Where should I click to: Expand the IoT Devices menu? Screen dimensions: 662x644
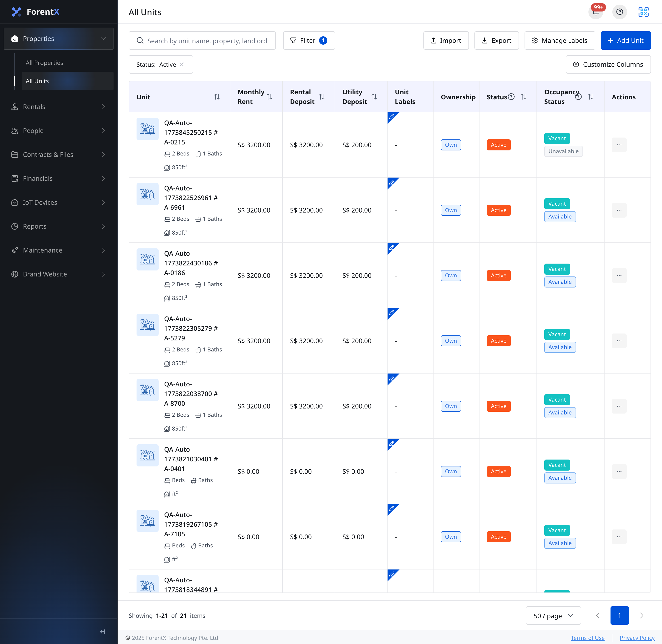click(58, 202)
